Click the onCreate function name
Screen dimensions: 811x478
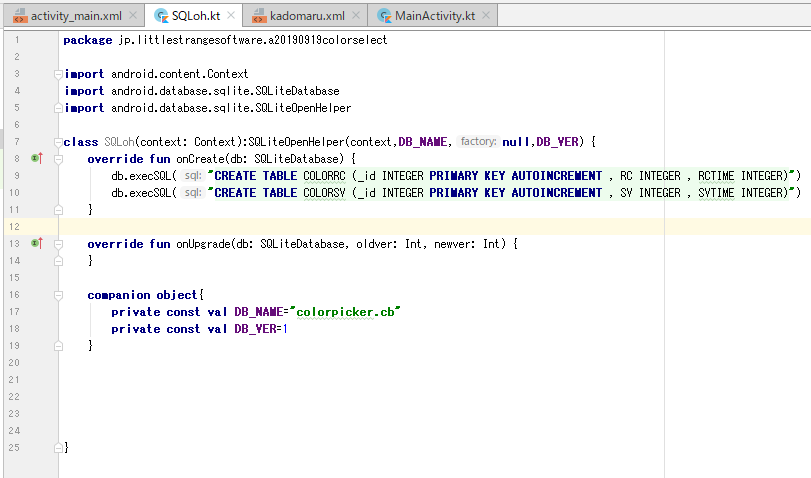click(x=200, y=159)
